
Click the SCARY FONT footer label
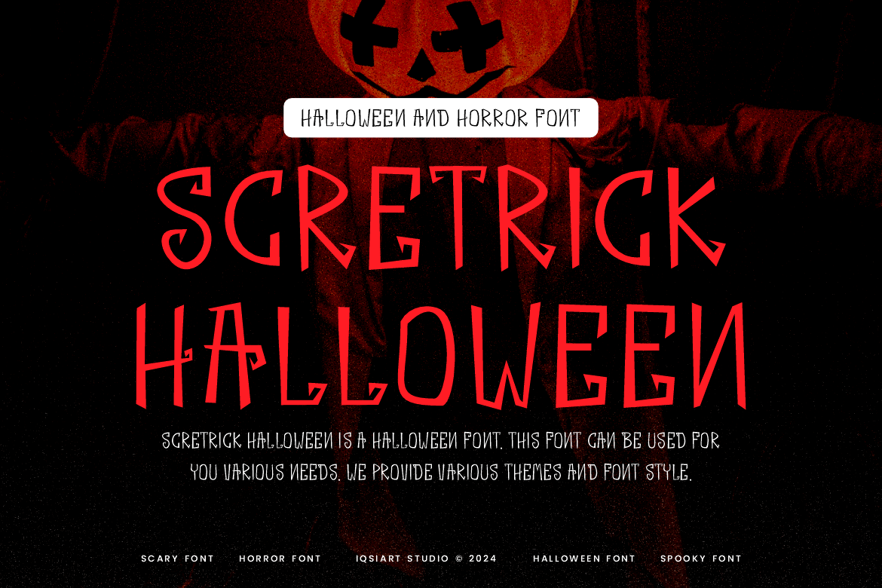coord(177,558)
